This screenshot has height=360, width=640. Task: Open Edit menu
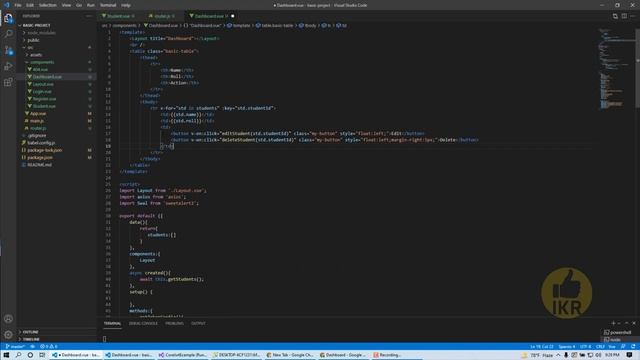[x=30, y=5]
